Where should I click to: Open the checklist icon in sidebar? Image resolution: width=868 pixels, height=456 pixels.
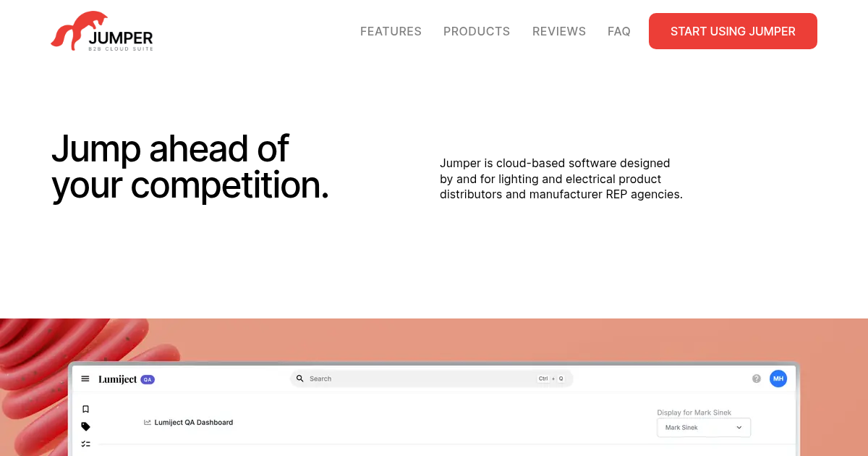85,444
